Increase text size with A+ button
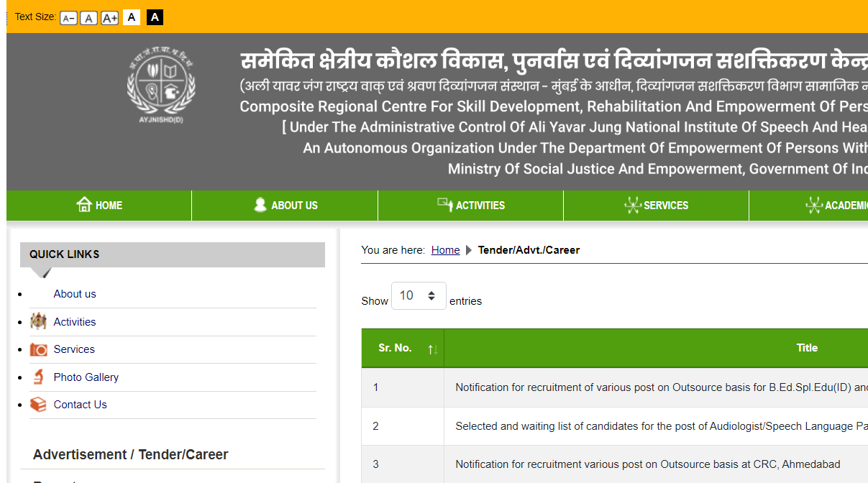This screenshot has width=868, height=483. (x=109, y=17)
